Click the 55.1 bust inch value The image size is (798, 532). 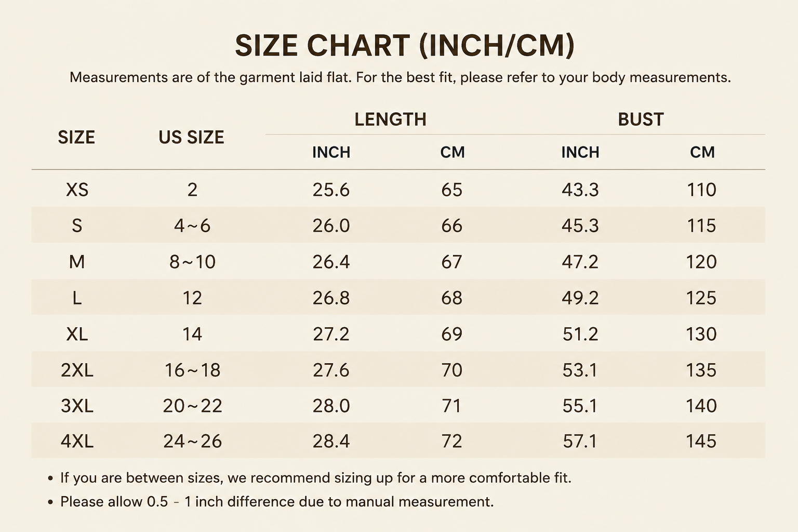(580, 406)
